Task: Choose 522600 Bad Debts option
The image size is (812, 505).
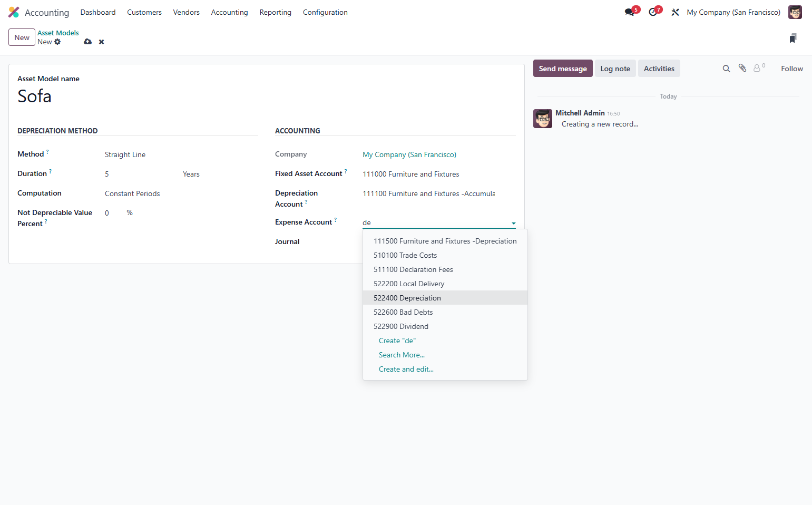Action: tap(445, 312)
